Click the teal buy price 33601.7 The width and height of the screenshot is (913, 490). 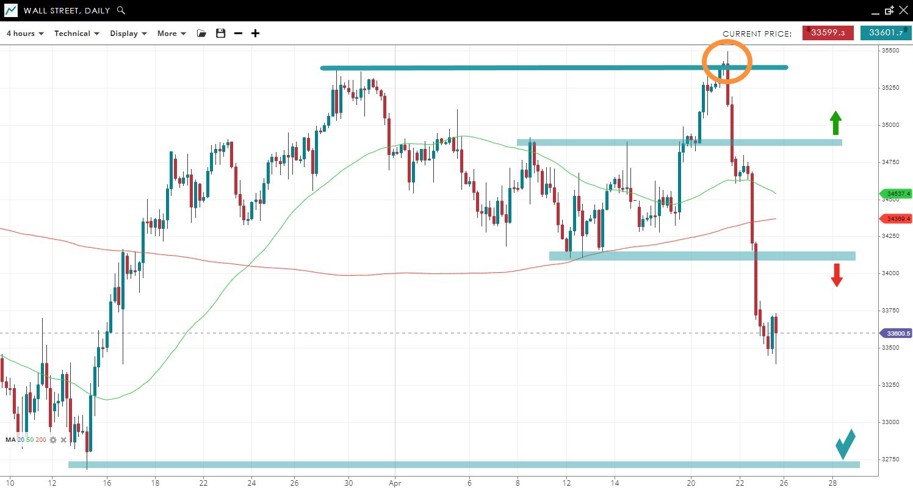(885, 33)
